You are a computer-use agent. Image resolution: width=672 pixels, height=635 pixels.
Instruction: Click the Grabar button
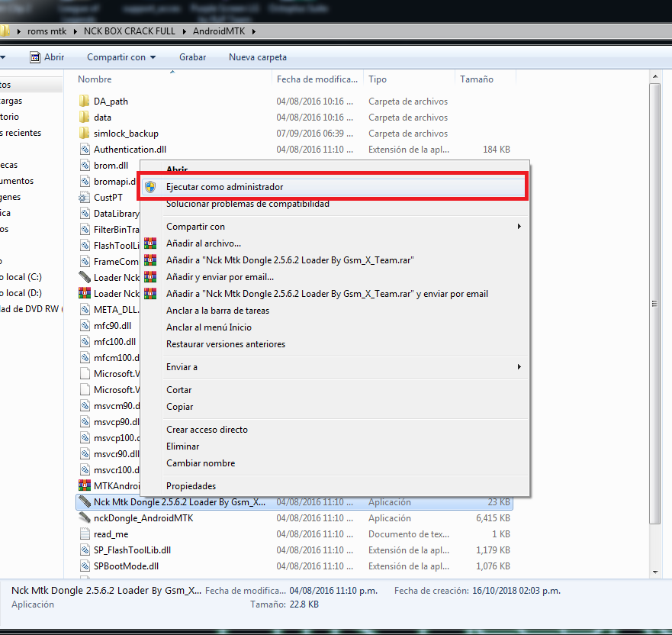[192, 56]
